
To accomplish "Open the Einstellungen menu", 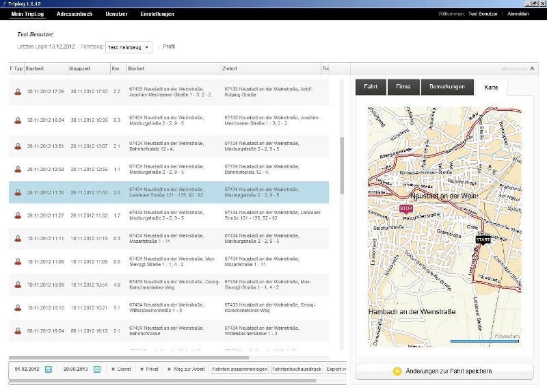I will pyautogui.click(x=157, y=14).
